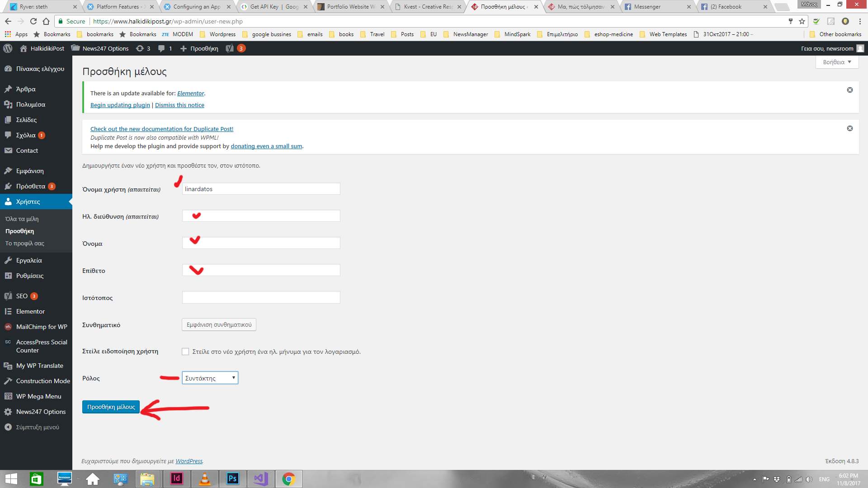Click the WordPress logo in admin bar

pyautogui.click(x=8, y=48)
